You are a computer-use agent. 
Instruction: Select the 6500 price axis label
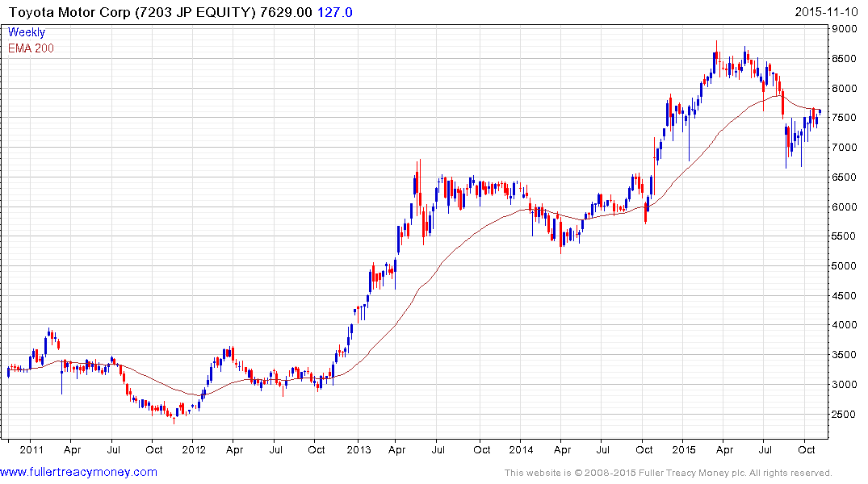tap(845, 177)
